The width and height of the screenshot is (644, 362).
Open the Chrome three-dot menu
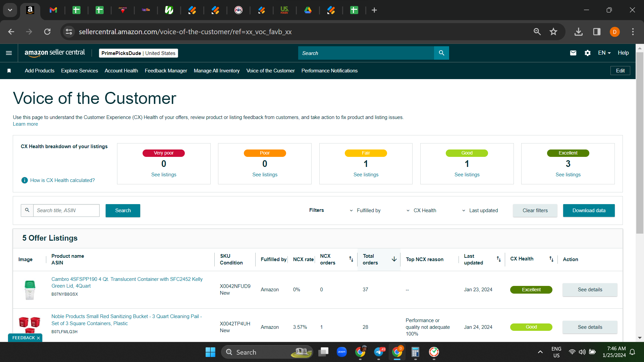pos(633,32)
